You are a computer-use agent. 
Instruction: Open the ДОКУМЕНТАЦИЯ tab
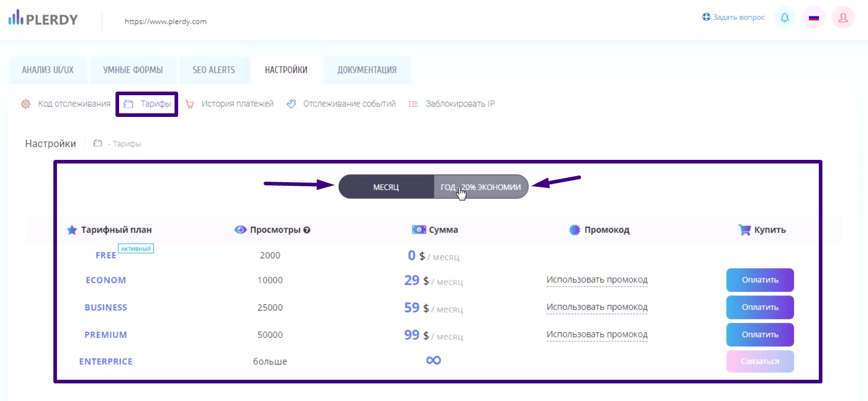(367, 70)
